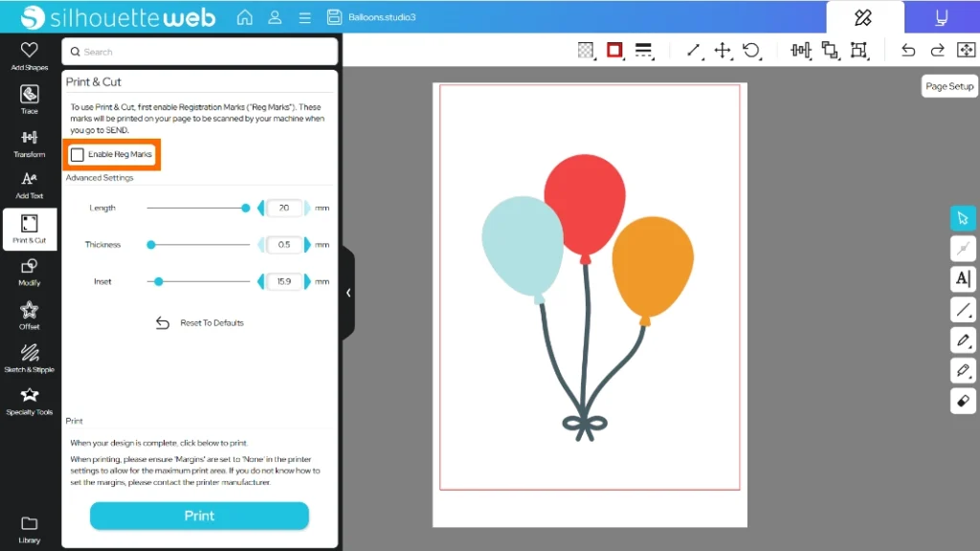Click the home icon in header
Image resolution: width=980 pixels, height=551 pixels.
pos(245,17)
